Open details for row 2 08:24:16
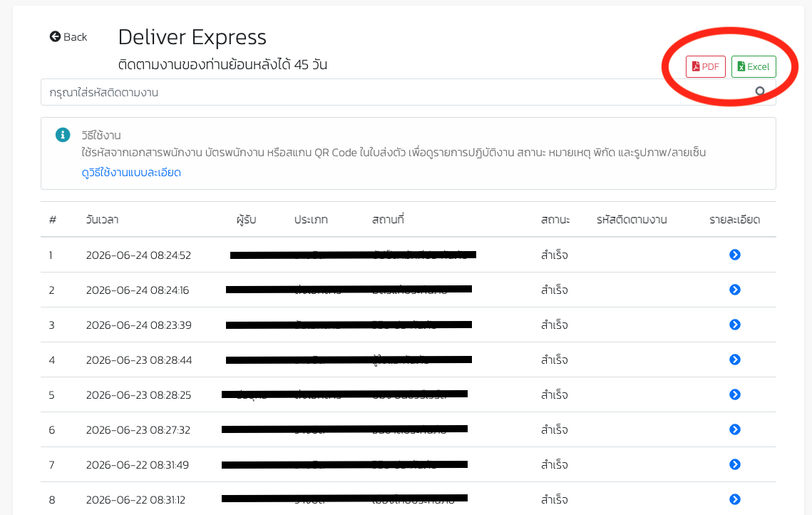Viewport: 812px width, 515px height. (x=735, y=290)
